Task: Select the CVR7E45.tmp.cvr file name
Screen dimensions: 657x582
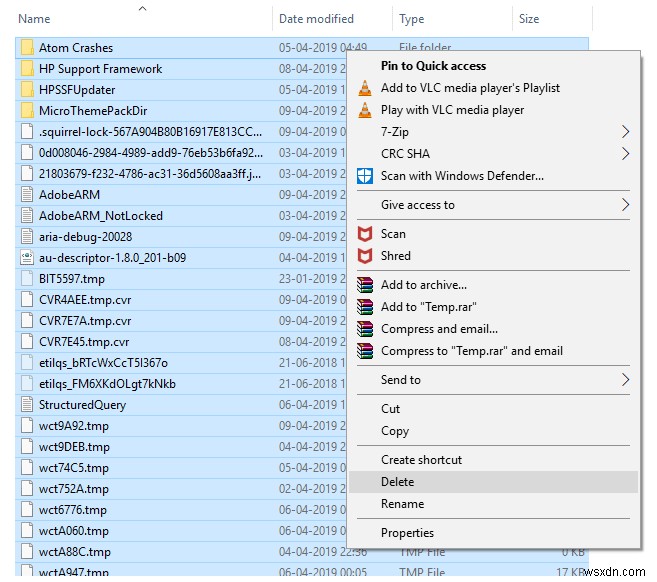Action: click(84, 342)
